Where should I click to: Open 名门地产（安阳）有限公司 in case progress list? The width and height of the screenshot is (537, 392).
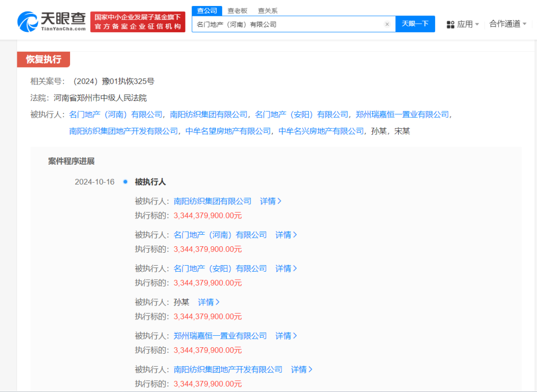(220, 268)
